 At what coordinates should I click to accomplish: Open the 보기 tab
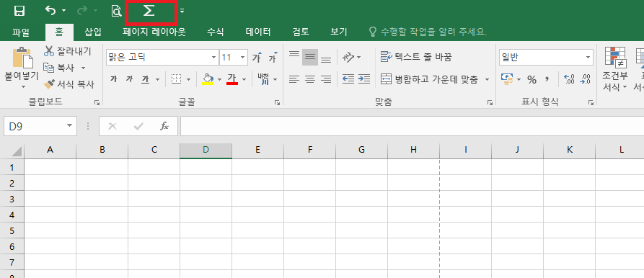tap(339, 32)
